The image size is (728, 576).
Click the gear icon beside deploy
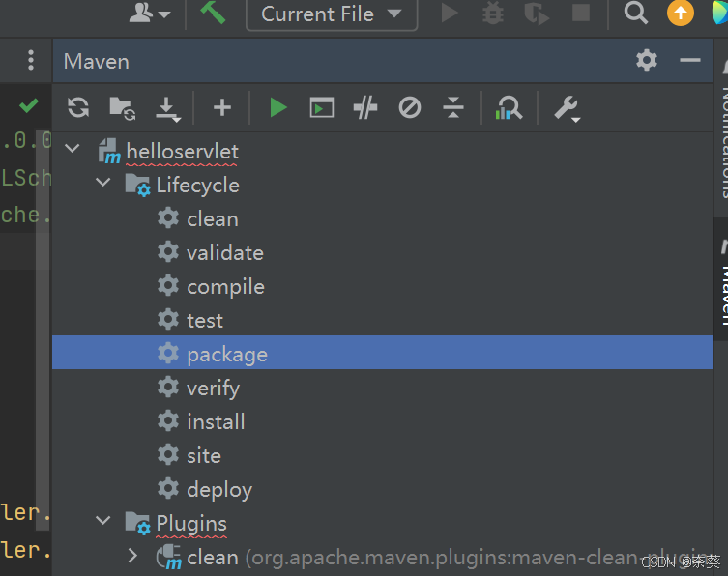168,489
